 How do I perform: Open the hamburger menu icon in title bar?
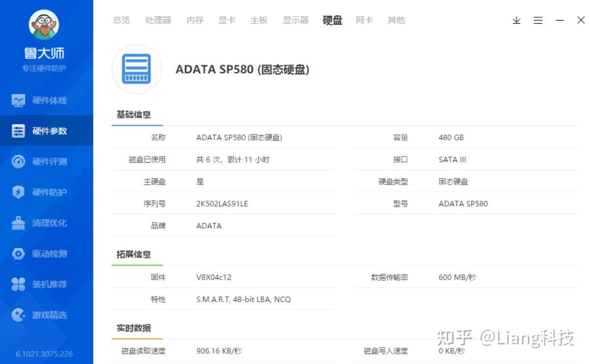(x=538, y=20)
